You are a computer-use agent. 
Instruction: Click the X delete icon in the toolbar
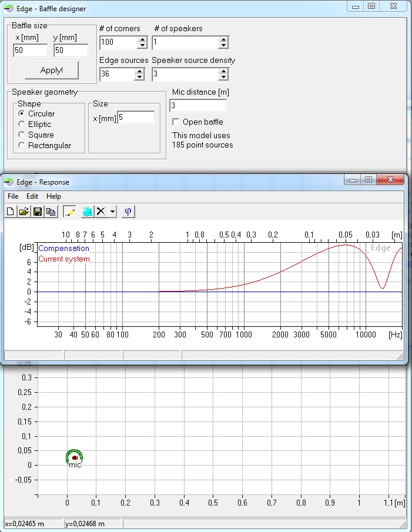pos(101,212)
